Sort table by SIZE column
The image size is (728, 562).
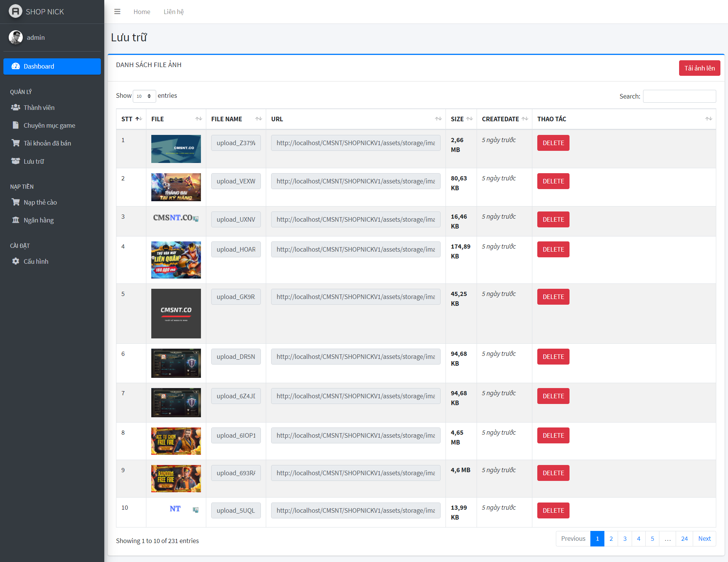point(461,119)
